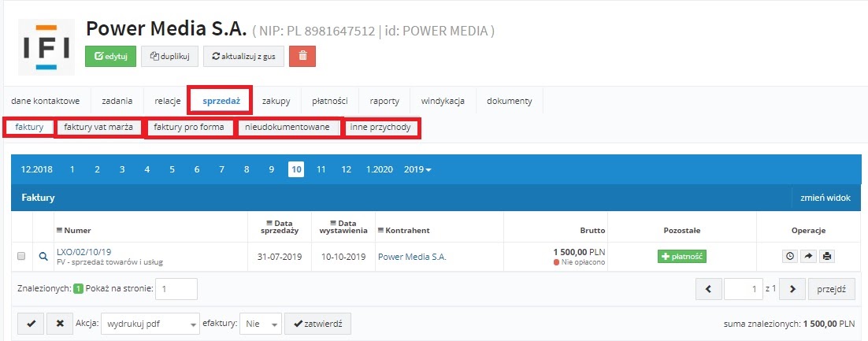Select month 6 in the month bar
This screenshot has width=868, height=341.
pos(196,169)
